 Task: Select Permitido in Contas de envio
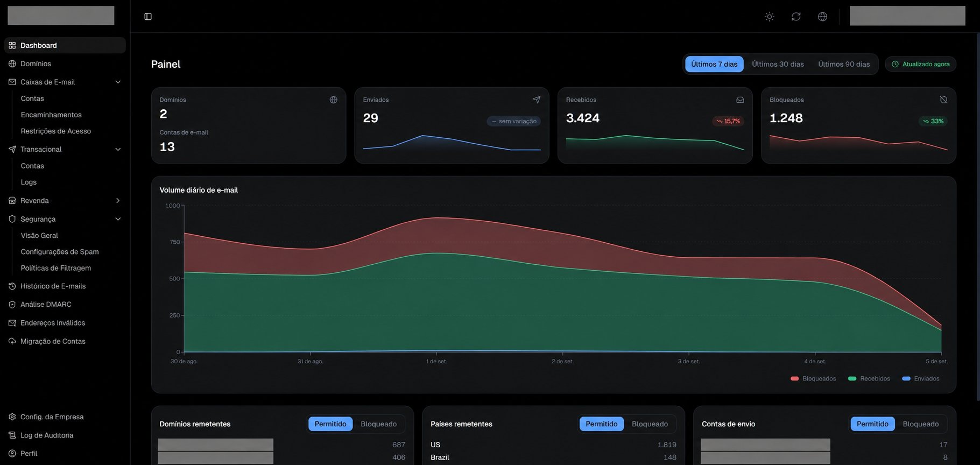tap(872, 424)
